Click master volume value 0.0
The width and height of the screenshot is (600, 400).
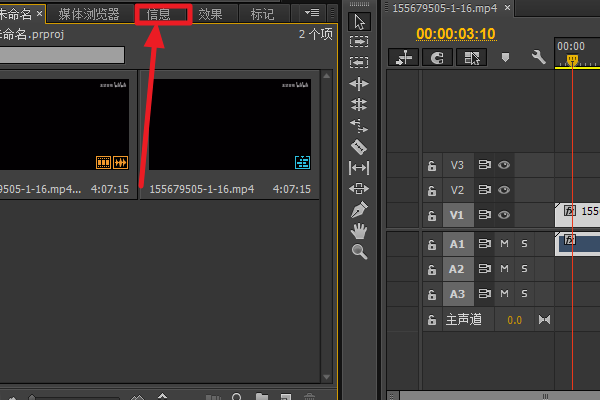[x=514, y=320]
